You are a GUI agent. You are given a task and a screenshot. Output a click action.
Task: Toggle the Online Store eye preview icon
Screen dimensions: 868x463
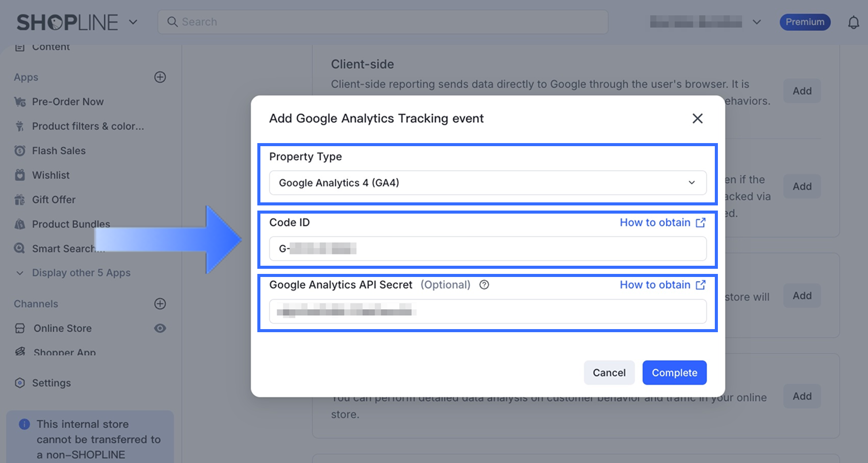coord(160,328)
